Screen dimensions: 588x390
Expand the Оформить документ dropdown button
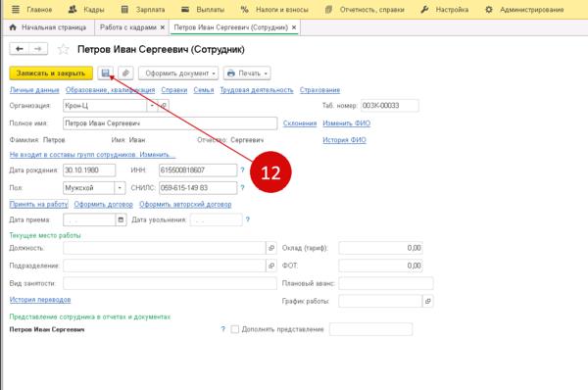coord(178,73)
